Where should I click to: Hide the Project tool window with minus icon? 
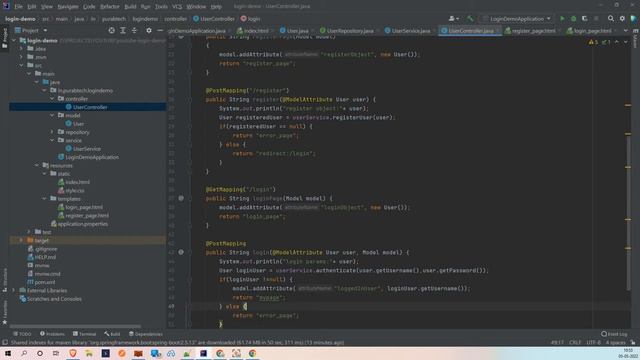tap(160, 31)
